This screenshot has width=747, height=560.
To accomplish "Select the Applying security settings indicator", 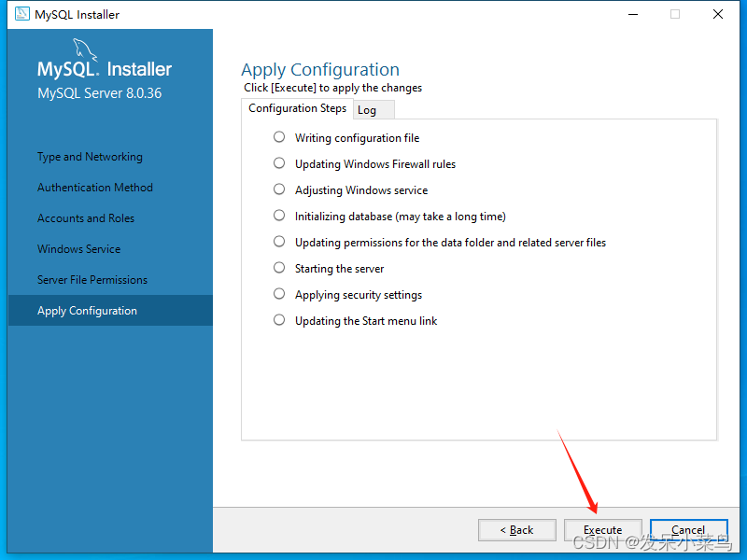I will click(x=279, y=294).
